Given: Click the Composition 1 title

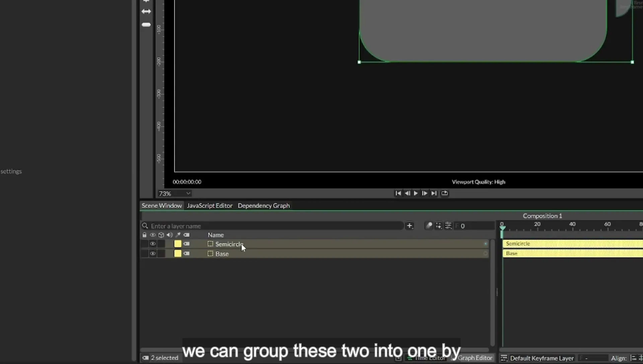Looking at the screenshot, I should click(543, 216).
